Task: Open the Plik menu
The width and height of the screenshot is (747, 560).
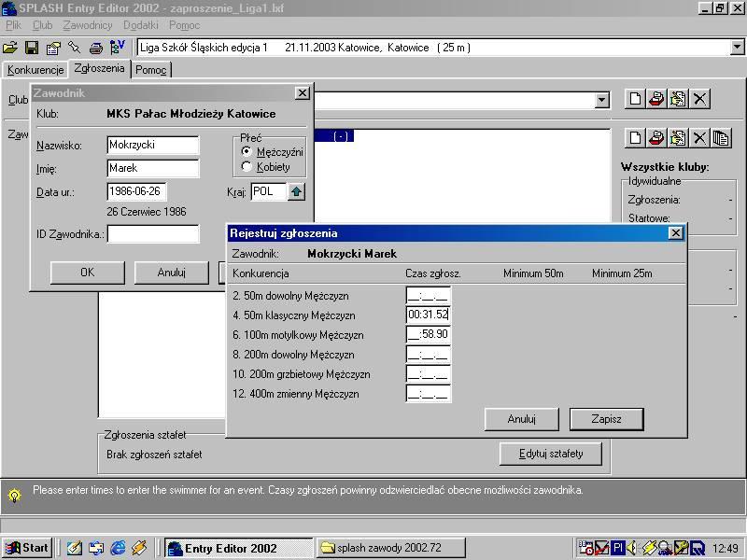Action: coord(14,25)
